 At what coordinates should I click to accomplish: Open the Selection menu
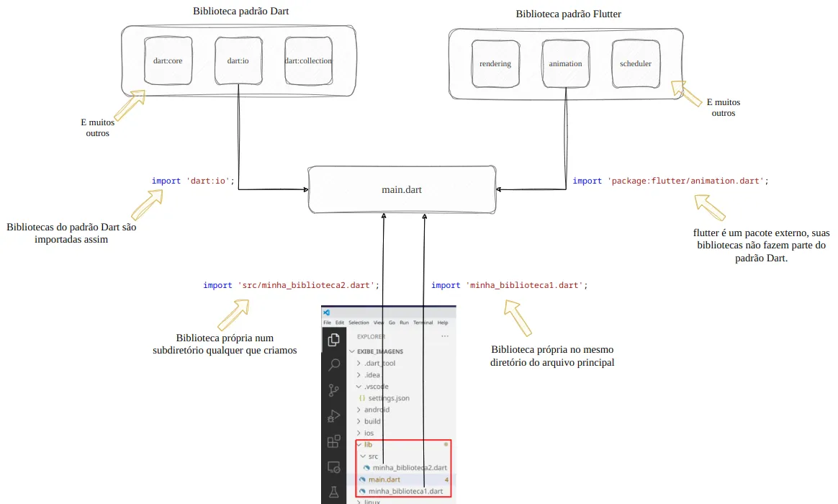pyautogui.click(x=359, y=323)
